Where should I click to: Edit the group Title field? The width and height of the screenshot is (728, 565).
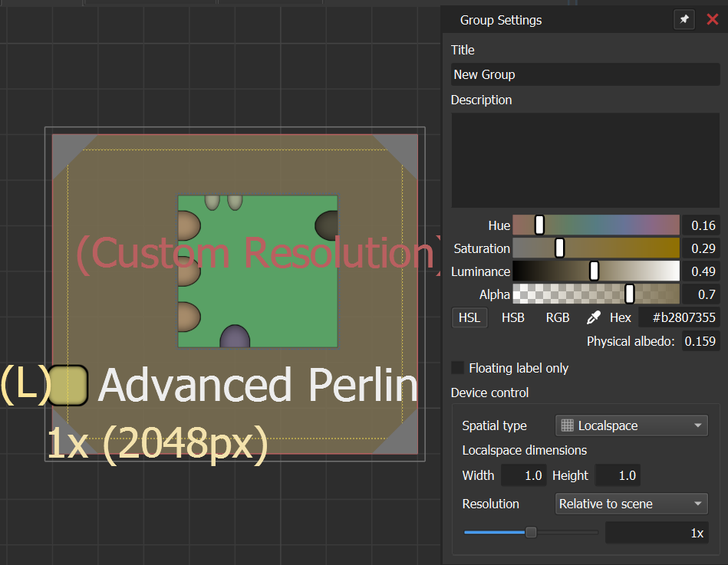click(x=585, y=74)
